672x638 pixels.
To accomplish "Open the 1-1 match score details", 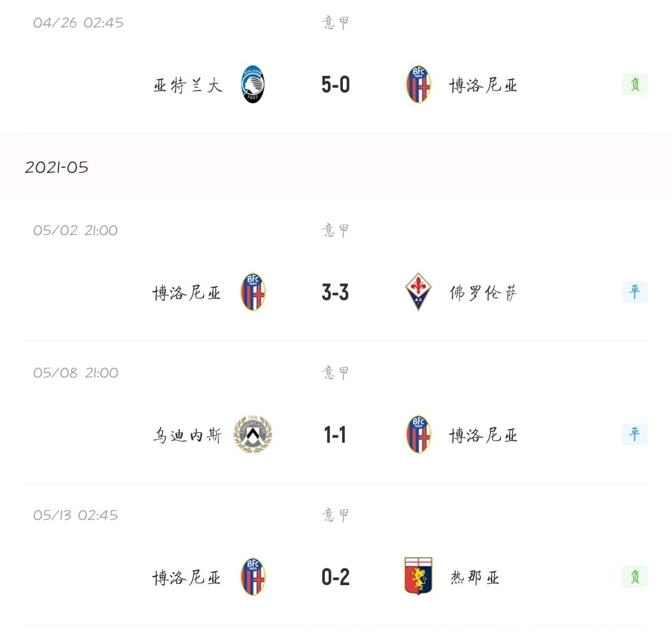I will click(x=335, y=434).
